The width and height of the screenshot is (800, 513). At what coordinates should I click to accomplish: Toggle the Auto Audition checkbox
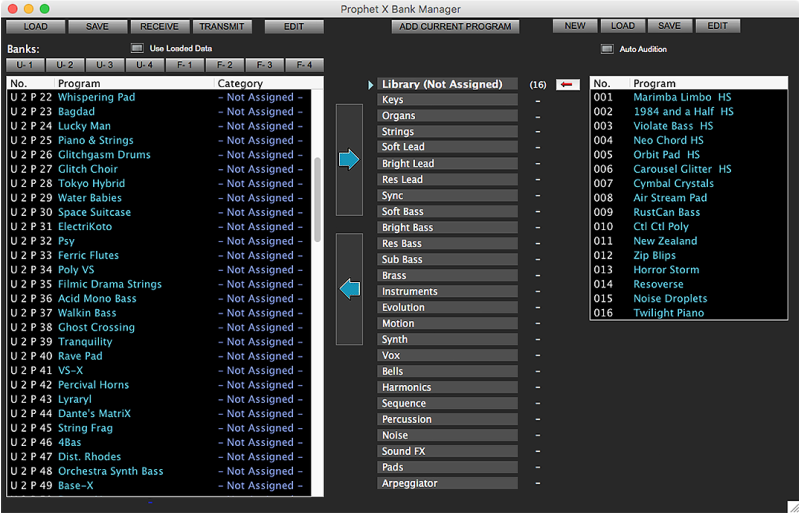pyautogui.click(x=606, y=49)
